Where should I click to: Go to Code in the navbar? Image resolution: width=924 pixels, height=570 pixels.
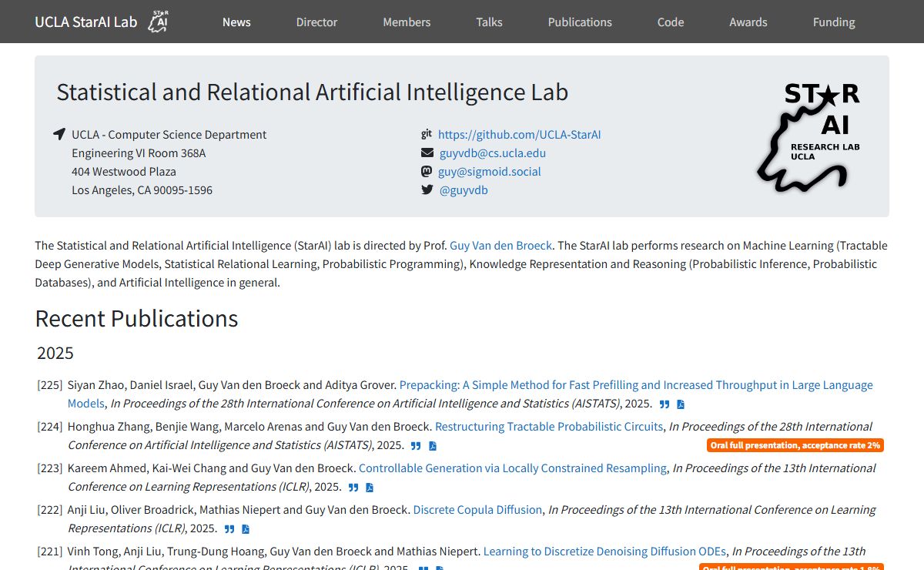(x=671, y=22)
